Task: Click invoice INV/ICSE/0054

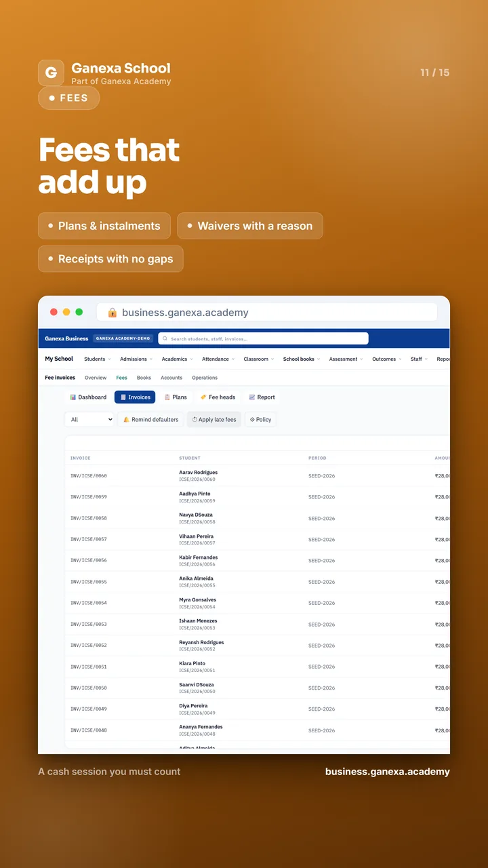Action: click(x=89, y=603)
